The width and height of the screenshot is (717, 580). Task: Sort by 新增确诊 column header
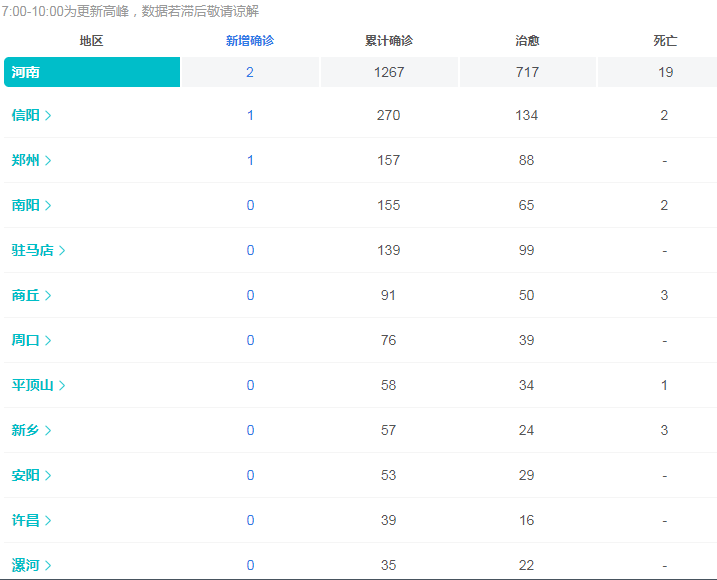point(250,41)
